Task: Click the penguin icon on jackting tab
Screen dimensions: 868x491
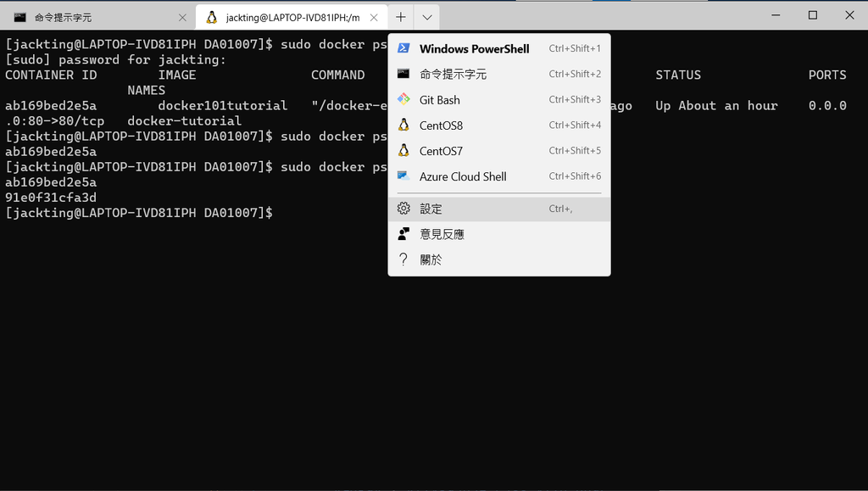Action: coord(211,17)
